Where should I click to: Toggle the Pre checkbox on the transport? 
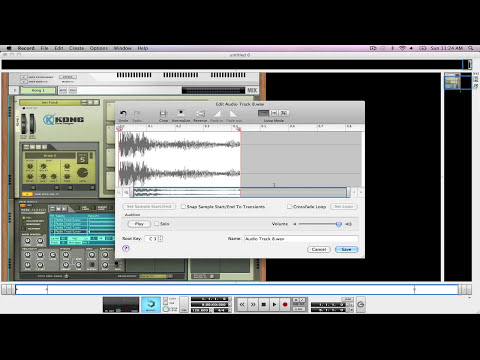click(166, 304)
